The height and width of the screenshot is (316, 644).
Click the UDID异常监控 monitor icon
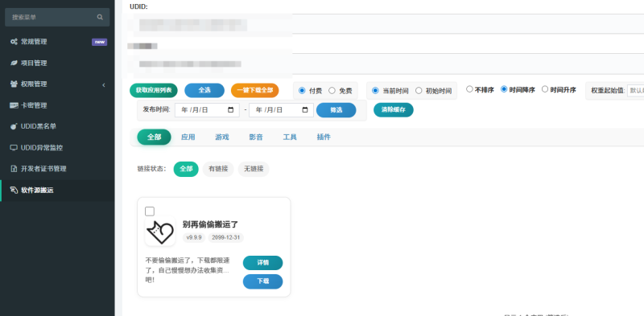(14, 148)
